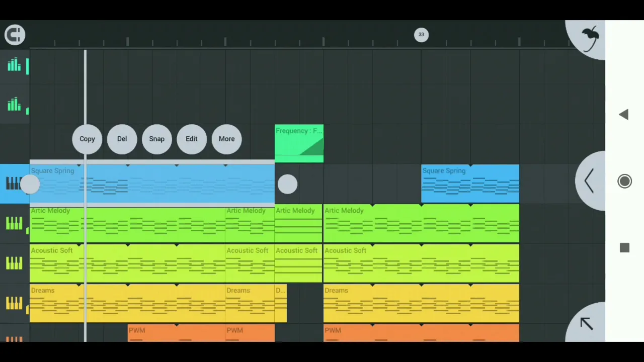Viewport: 644px width, 362px height.
Task: Tap the Android recent apps square
Action: click(624, 248)
